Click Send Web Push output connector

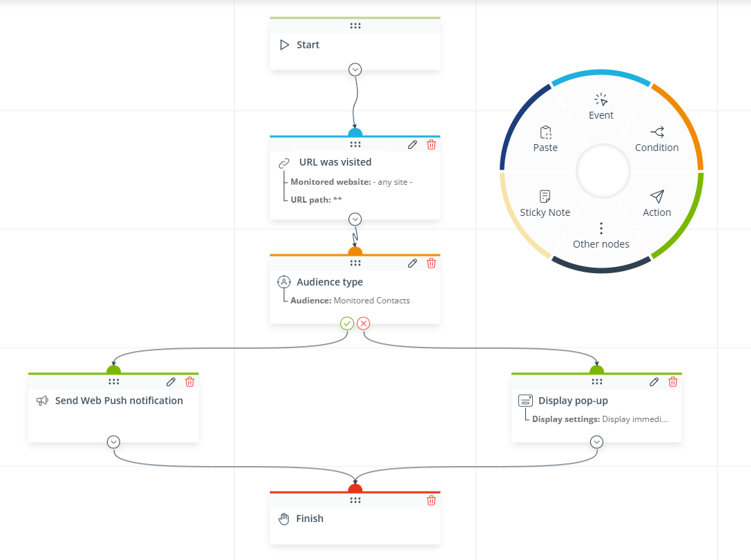113,442
